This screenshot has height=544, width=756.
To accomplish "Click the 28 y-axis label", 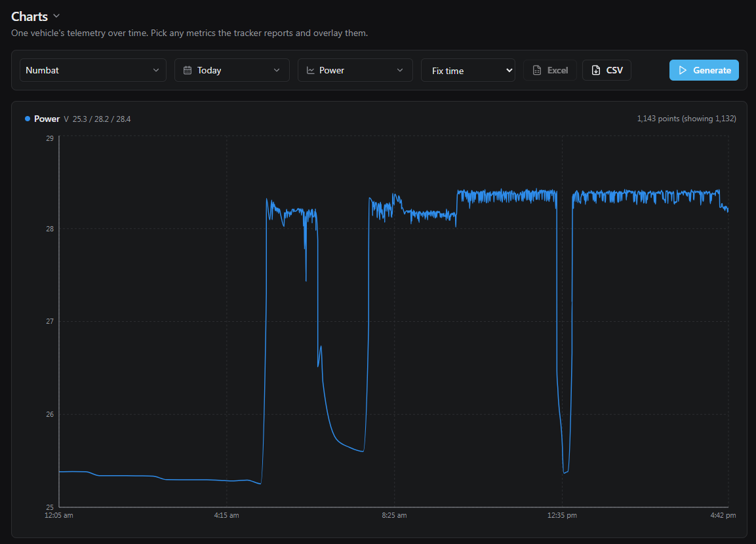I will pyautogui.click(x=50, y=229).
